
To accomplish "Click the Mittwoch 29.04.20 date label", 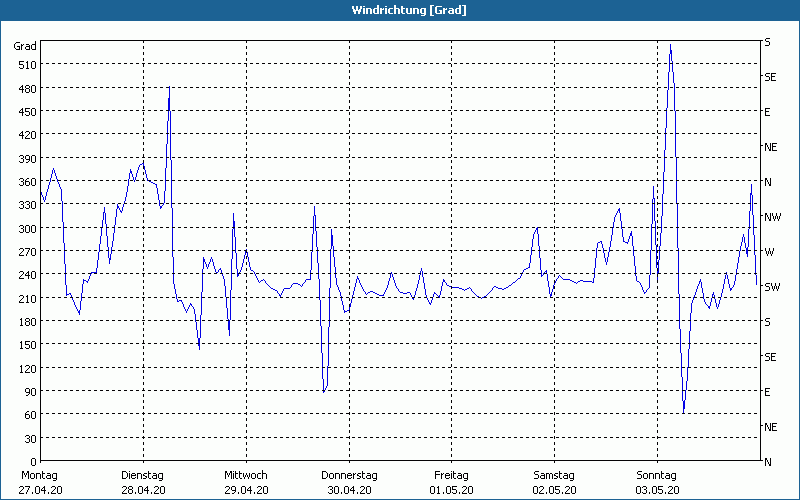I will tap(245, 482).
